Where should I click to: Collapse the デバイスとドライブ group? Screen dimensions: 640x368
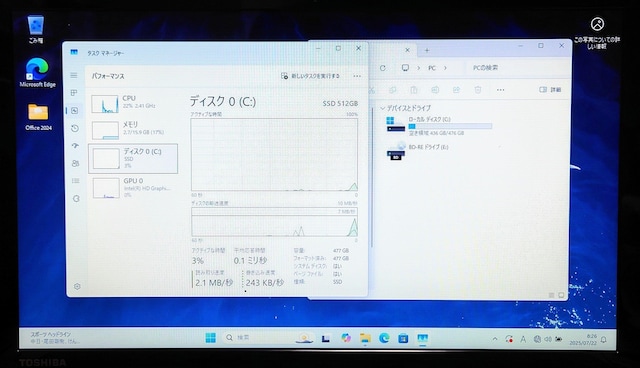[x=382, y=108]
